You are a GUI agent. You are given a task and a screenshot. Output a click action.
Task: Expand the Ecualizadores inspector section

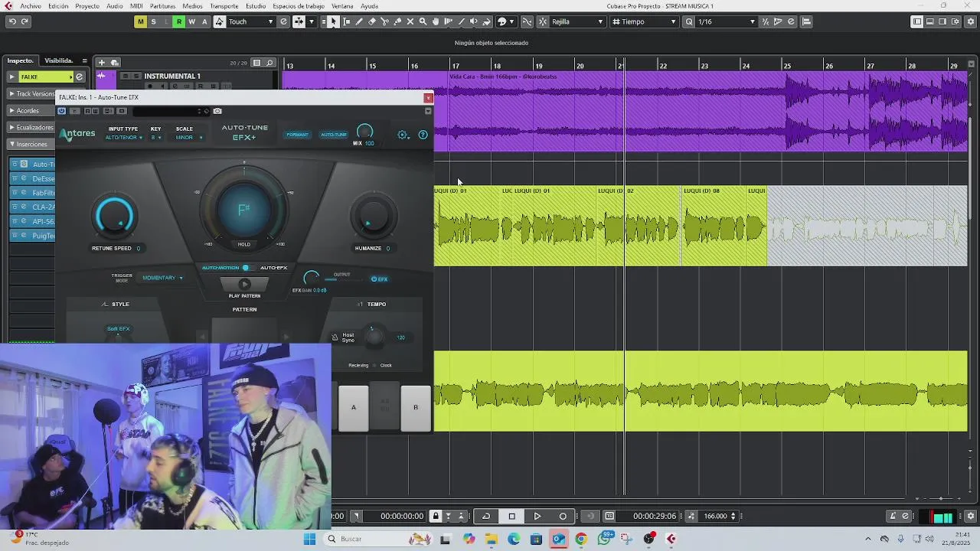tap(31, 127)
